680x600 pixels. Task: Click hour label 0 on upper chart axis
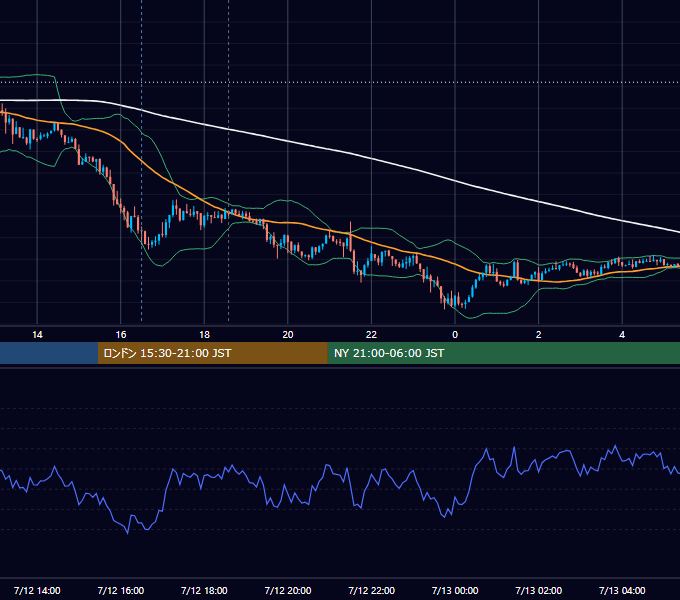pyautogui.click(x=455, y=335)
